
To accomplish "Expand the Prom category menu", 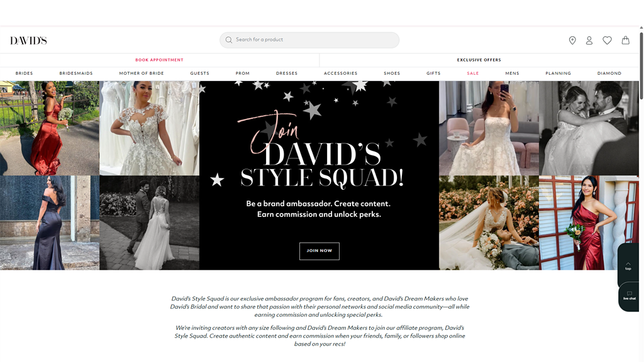I will pos(243,74).
